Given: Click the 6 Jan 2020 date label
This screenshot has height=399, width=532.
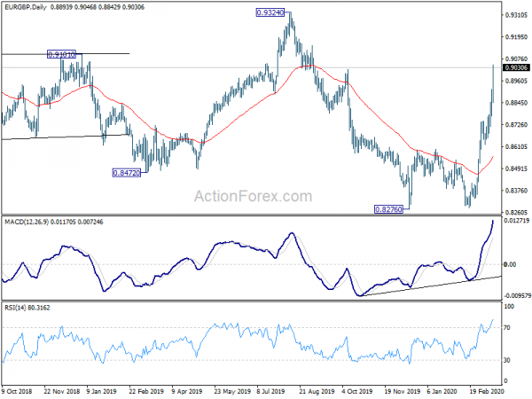Looking at the screenshot, I should point(442,391).
